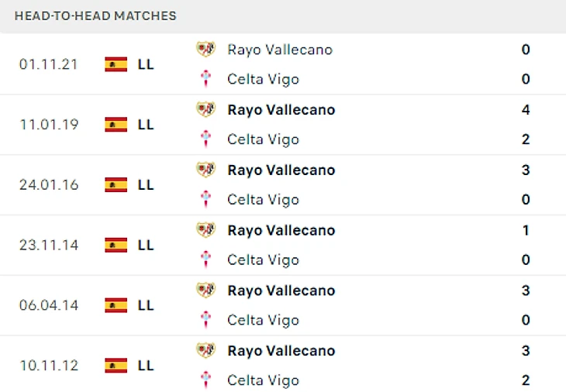Click Celta Vigo crest in 01.11.21 match

point(205,79)
